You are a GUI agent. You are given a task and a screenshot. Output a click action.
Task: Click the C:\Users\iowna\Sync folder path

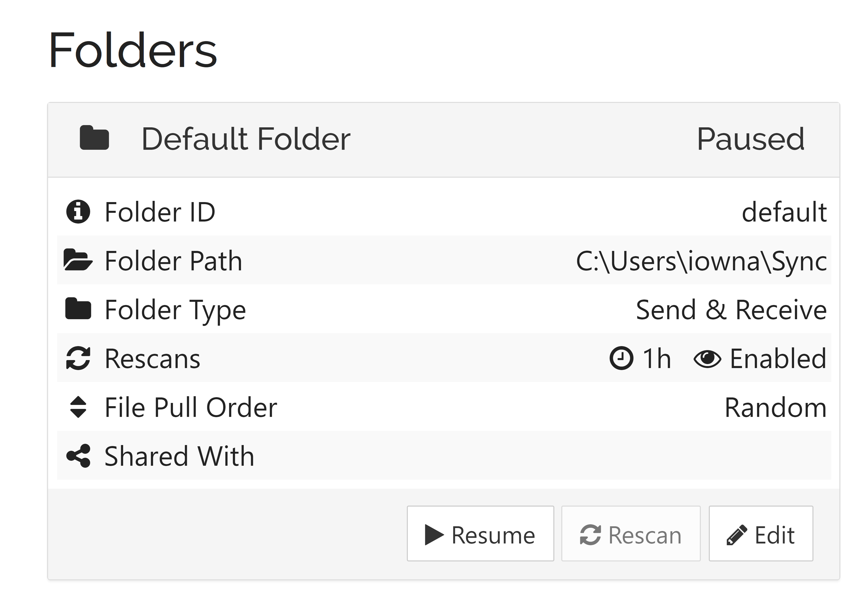point(701,261)
